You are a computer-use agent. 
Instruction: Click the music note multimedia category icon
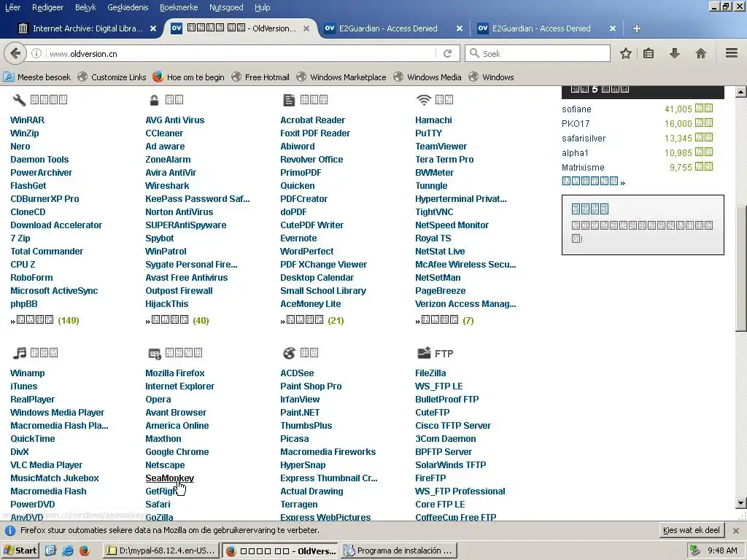20,353
